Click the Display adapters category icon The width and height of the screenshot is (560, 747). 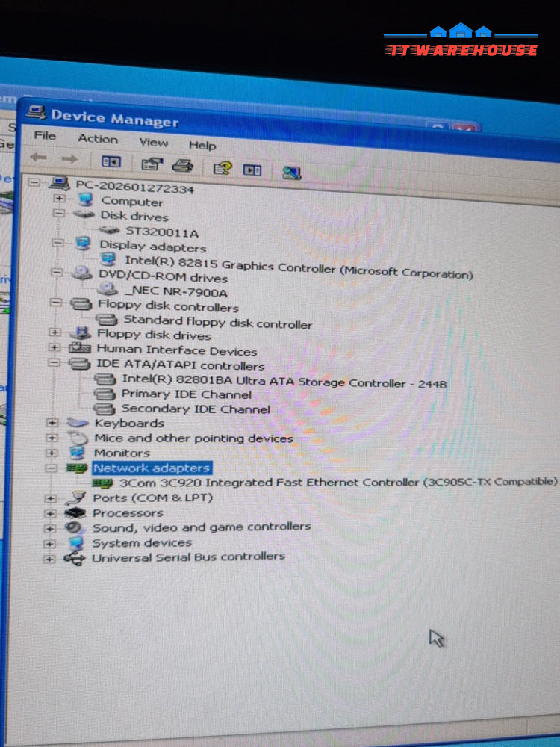point(83,244)
